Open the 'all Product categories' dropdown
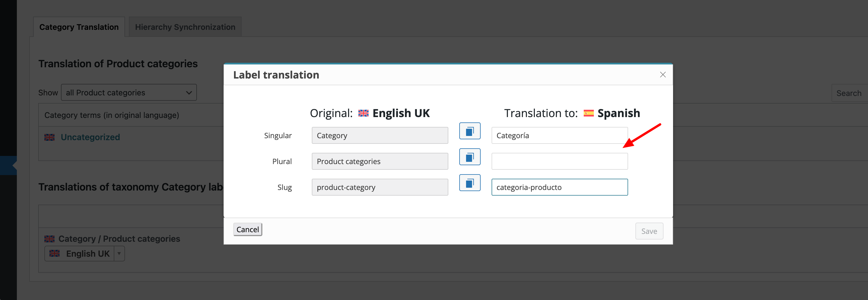 [129, 93]
